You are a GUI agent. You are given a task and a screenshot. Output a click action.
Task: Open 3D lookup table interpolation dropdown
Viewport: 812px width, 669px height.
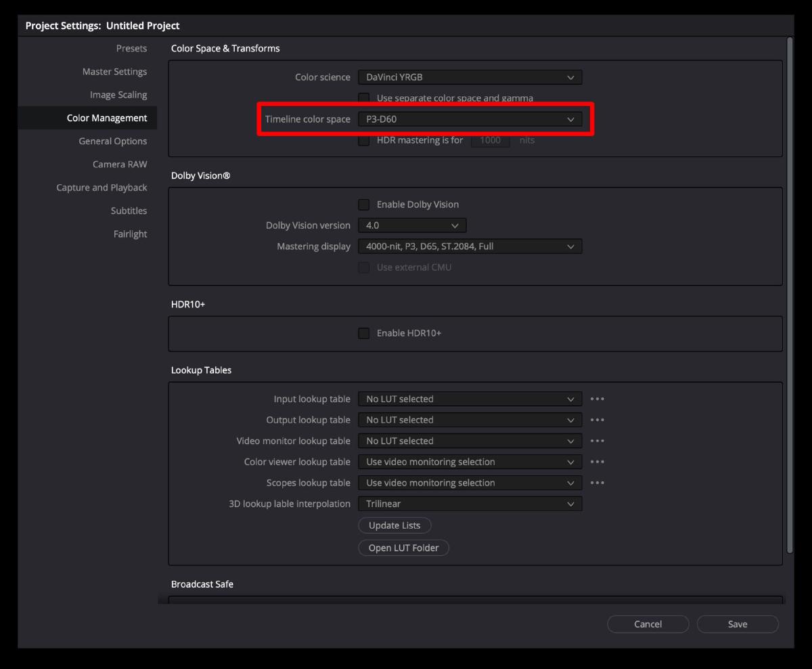(x=470, y=503)
